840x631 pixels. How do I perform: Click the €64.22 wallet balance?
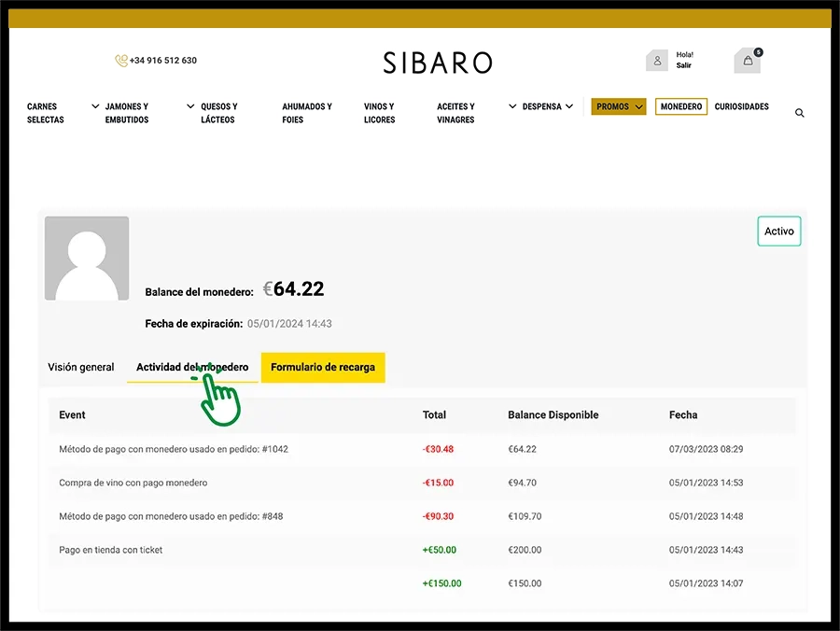click(293, 289)
